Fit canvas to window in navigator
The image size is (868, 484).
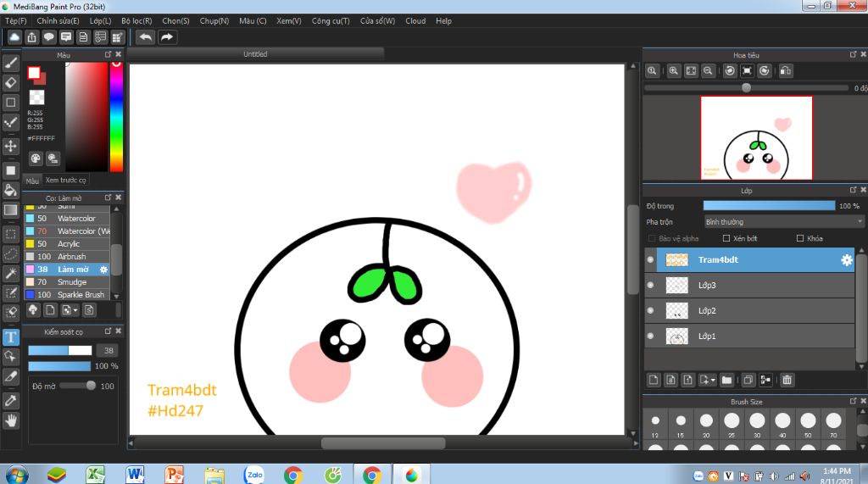[691, 71]
